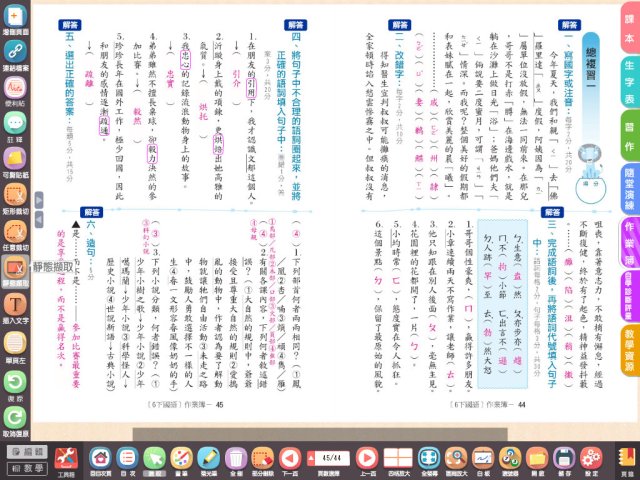The width and height of the screenshot is (640, 480).
Task: Click the 45/44 page number selector
Action: point(329,457)
